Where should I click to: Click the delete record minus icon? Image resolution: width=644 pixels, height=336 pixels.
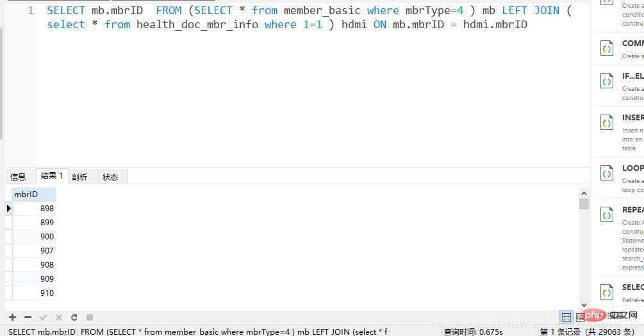tap(28, 317)
